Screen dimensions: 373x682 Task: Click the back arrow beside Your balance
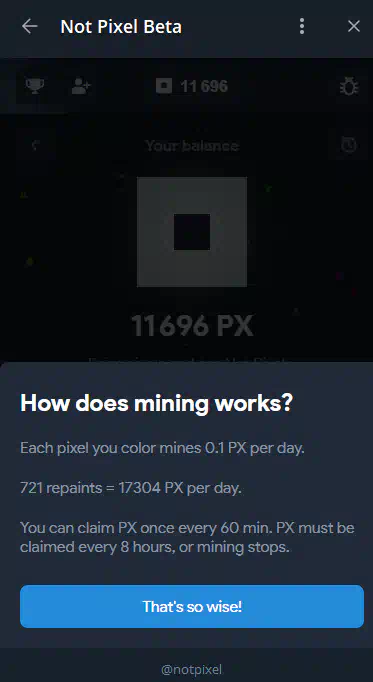[36, 145]
